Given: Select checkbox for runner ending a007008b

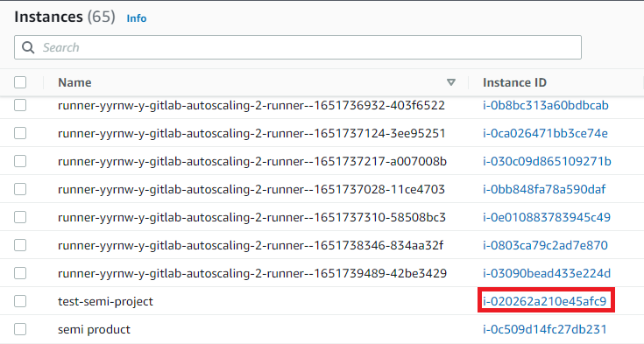Looking at the screenshot, I should [x=20, y=161].
